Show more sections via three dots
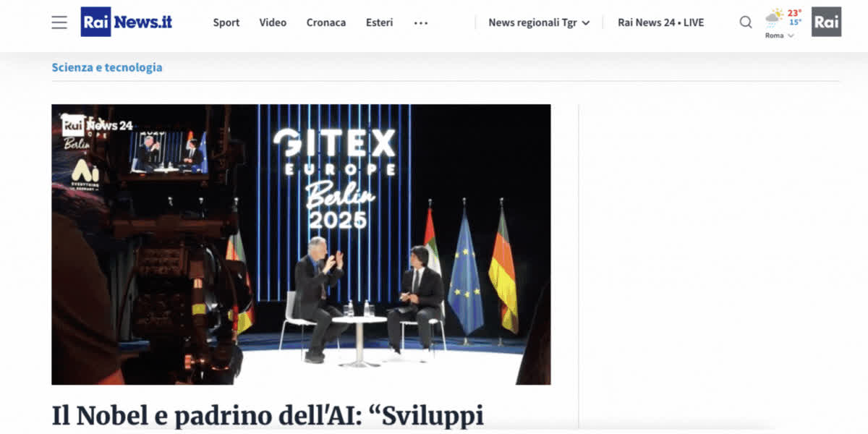The height and width of the screenshot is (434, 868). coord(421,23)
